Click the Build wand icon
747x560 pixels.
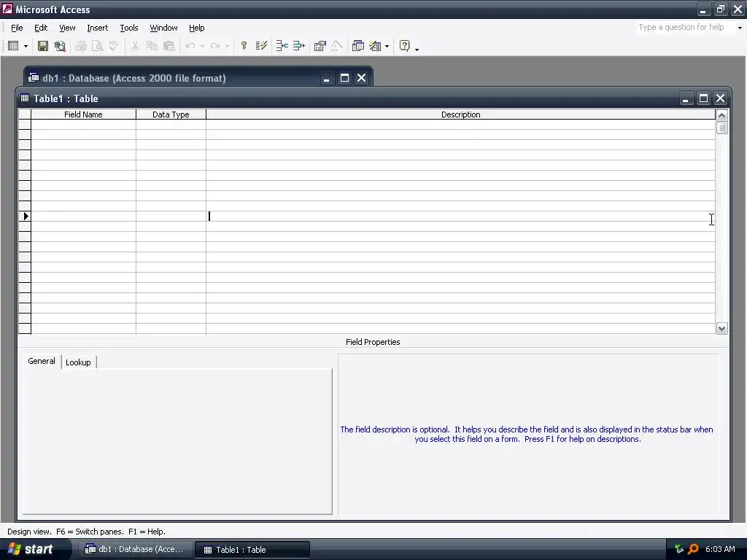point(336,46)
